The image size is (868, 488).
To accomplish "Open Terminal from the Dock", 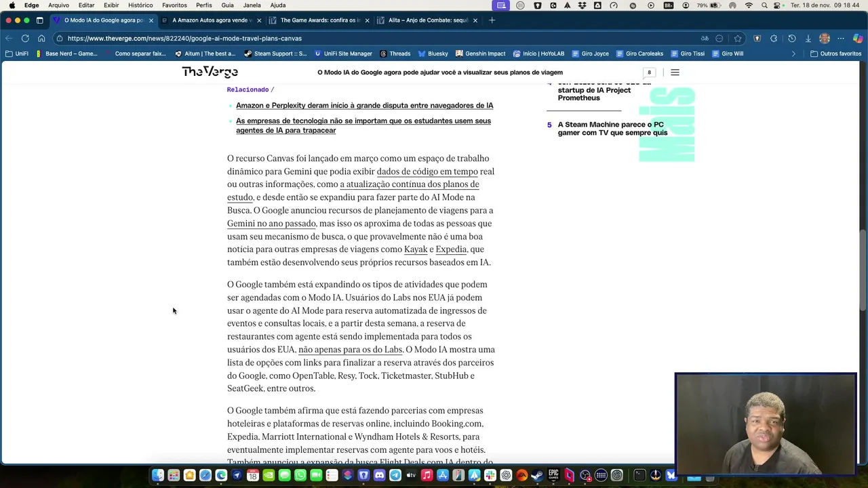I will (x=639, y=475).
